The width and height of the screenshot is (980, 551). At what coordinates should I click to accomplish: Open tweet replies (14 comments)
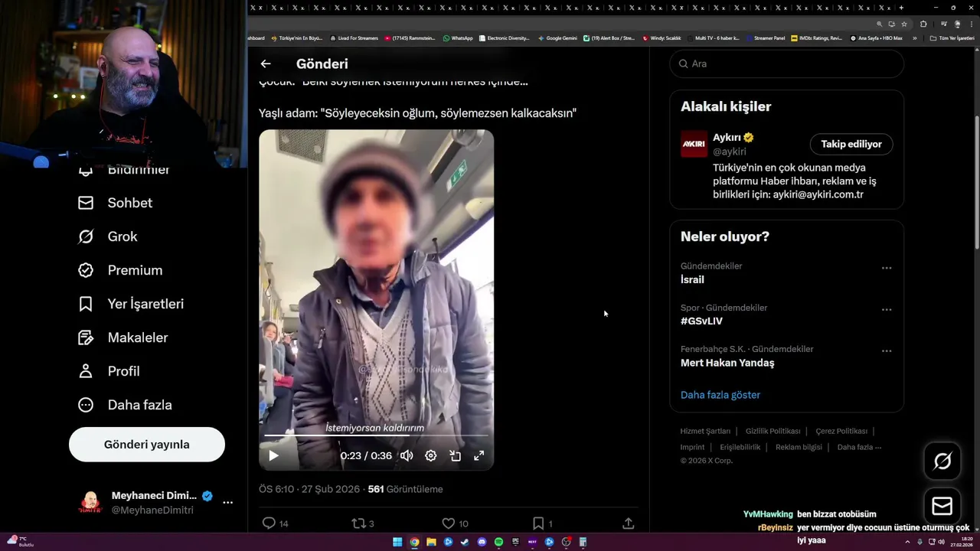(x=276, y=523)
